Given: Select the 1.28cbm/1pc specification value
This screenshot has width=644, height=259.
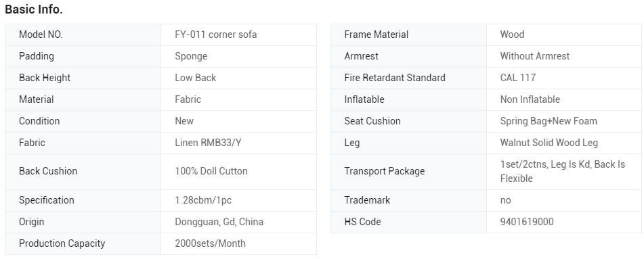Looking at the screenshot, I should tap(203, 200).
